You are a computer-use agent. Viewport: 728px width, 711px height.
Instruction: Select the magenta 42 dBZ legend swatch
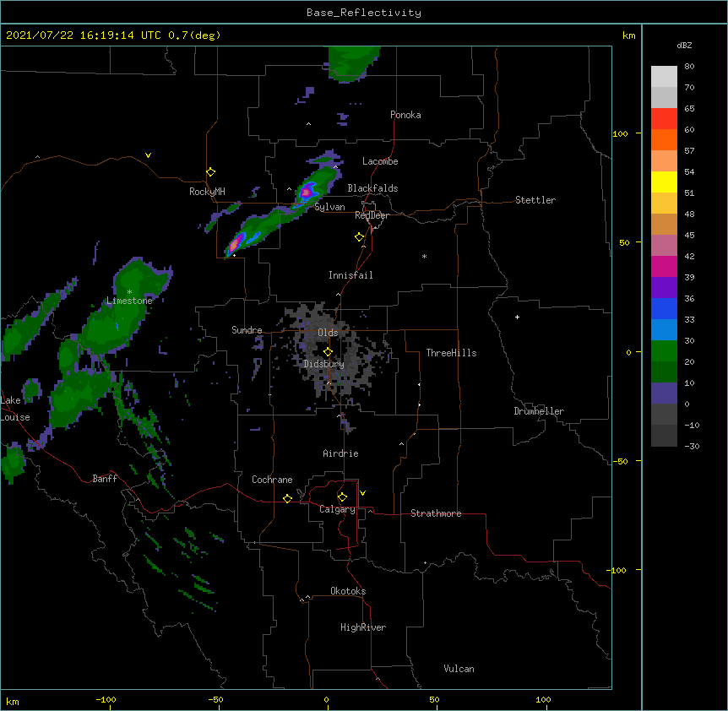(664, 266)
